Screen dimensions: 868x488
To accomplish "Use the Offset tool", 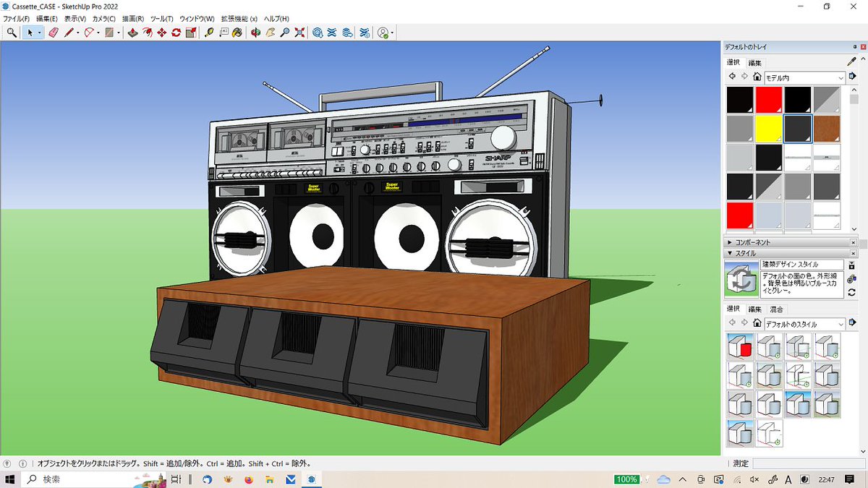I will point(147,33).
